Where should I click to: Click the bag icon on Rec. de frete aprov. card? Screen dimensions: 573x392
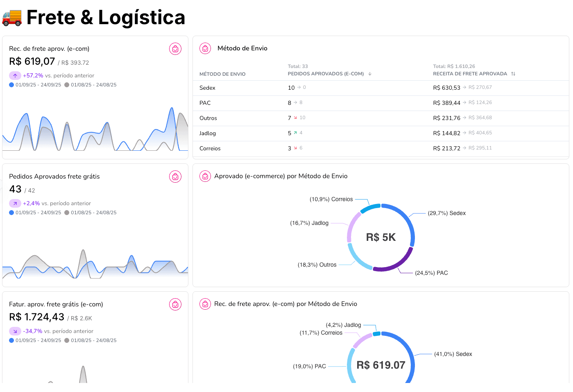175,49
